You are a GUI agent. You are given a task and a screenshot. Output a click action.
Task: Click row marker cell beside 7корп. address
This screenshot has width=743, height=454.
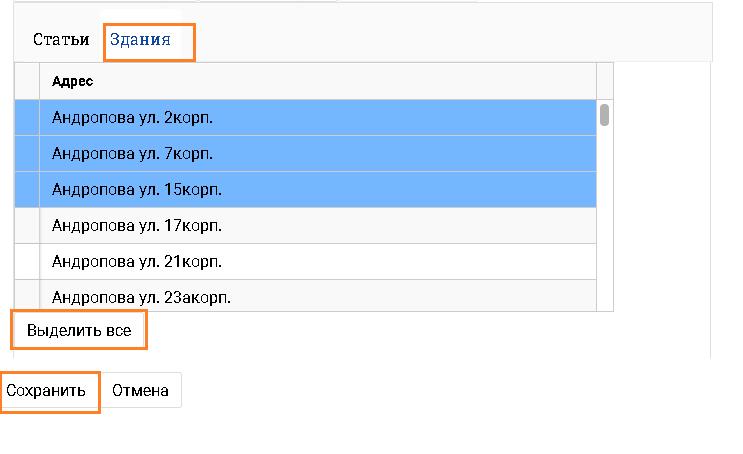(x=27, y=154)
